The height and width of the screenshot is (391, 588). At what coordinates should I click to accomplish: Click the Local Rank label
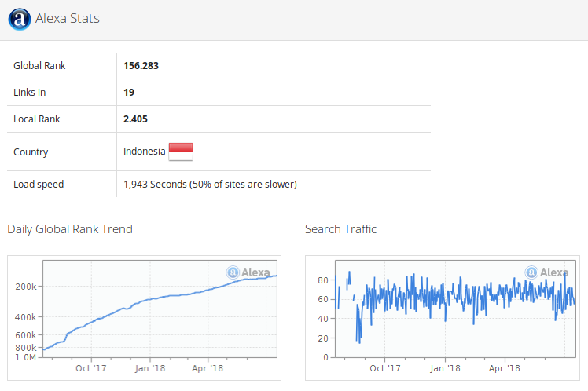(37, 119)
